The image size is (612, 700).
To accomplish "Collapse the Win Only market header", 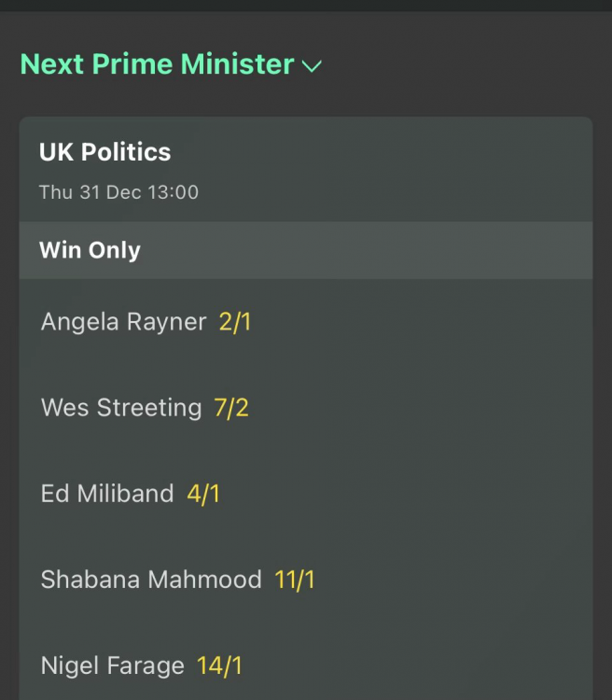I will tap(90, 250).
